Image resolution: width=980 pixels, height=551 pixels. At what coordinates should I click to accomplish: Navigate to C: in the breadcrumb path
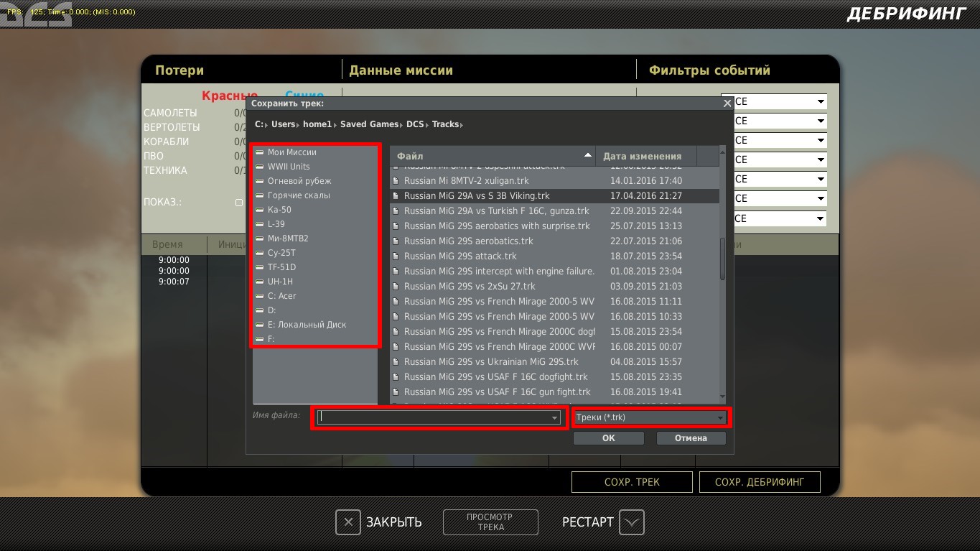tap(259, 124)
